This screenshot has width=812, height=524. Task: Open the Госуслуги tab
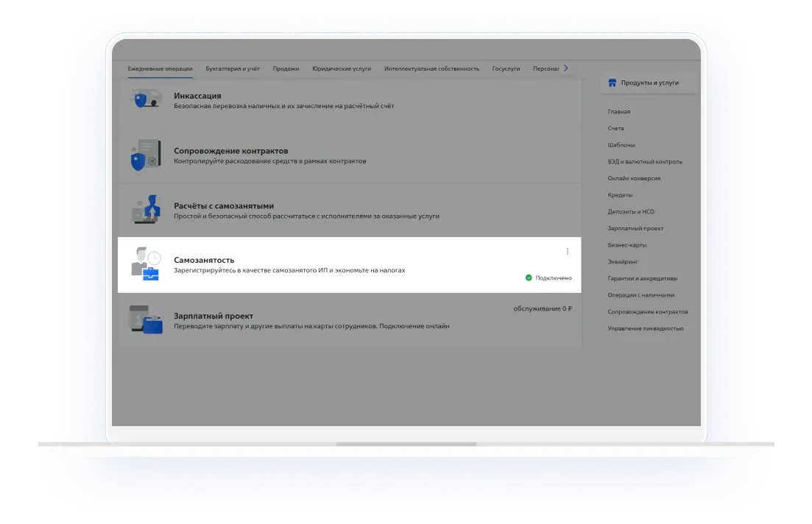coord(506,68)
